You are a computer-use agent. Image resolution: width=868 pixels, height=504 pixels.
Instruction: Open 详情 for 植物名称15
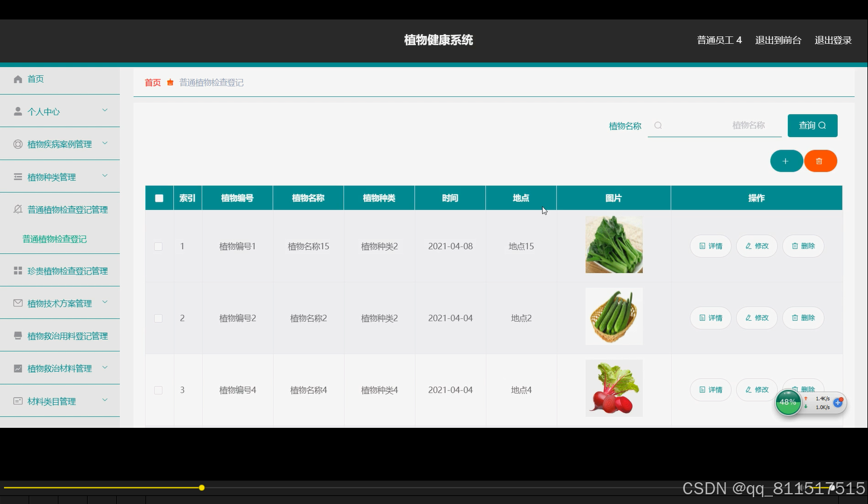click(x=710, y=246)
